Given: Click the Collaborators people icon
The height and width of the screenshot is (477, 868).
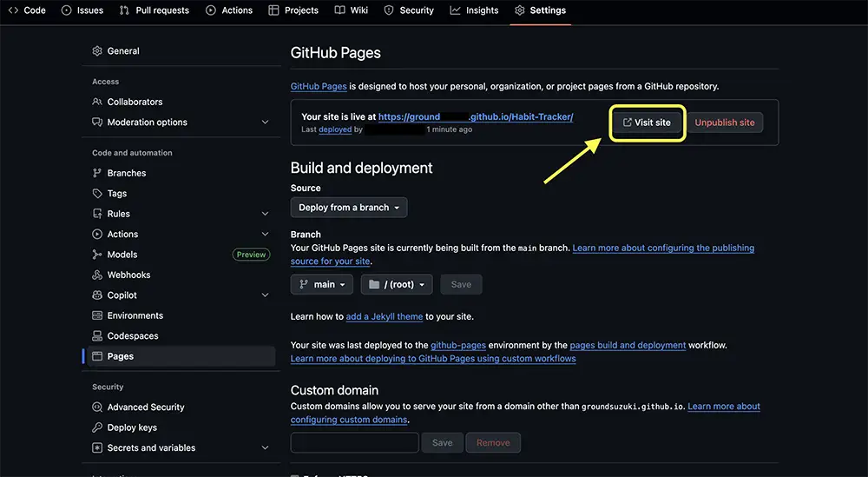Looking at the screenshot, I should pyautogui.click(x=97, y=102).
